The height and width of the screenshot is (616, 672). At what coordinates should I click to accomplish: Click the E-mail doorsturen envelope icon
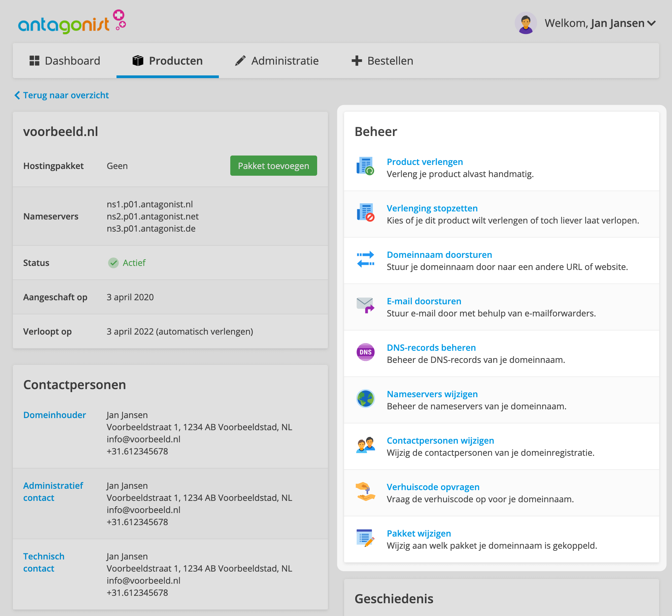pos(365,305)
